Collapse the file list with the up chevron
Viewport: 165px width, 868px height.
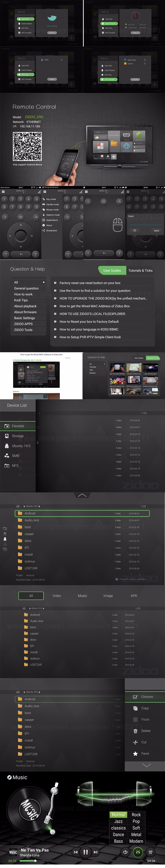(82, 495)
